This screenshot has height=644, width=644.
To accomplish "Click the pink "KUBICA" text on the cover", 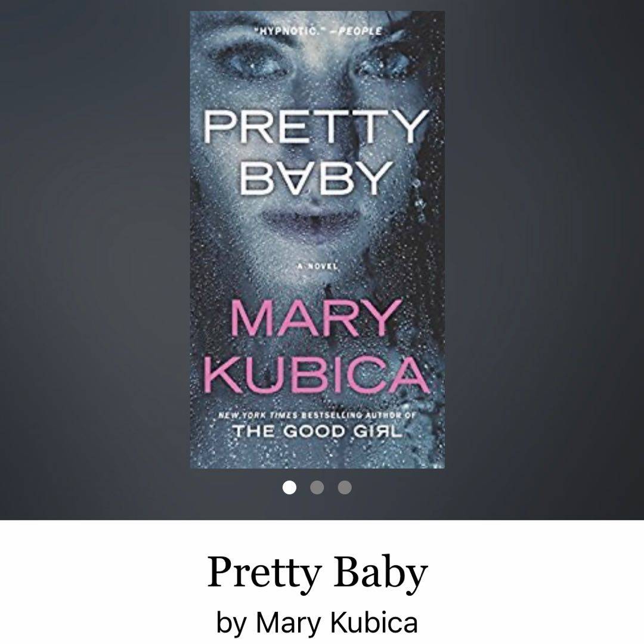I will click(x=316, y=374).
